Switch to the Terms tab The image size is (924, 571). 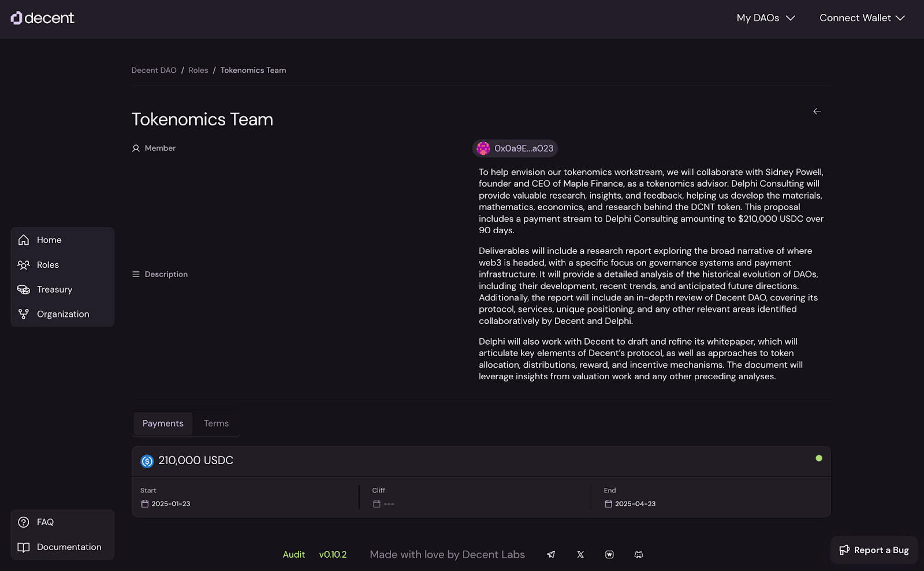[x=216, y=423]
